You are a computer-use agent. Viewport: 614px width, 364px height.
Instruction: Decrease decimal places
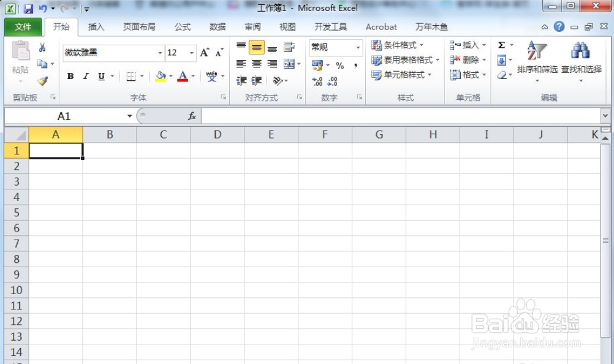point(332,81)
